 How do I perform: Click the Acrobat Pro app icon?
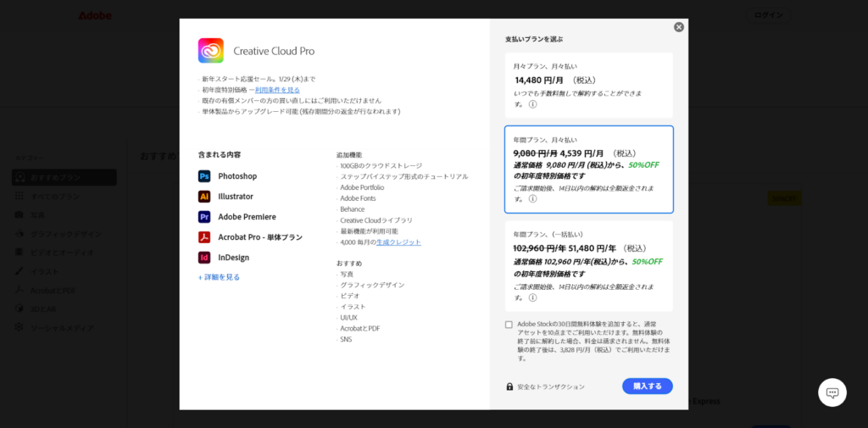pos(204,237)
